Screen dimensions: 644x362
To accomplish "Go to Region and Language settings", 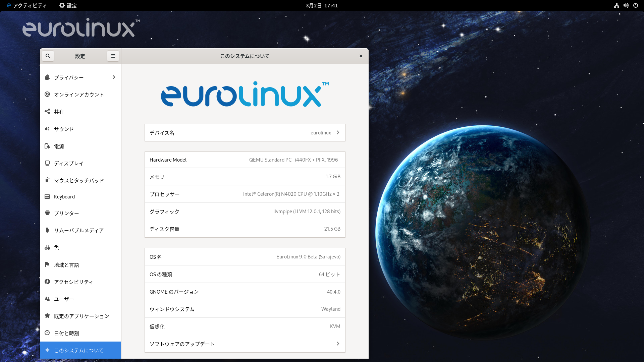I will click(66, 265).
